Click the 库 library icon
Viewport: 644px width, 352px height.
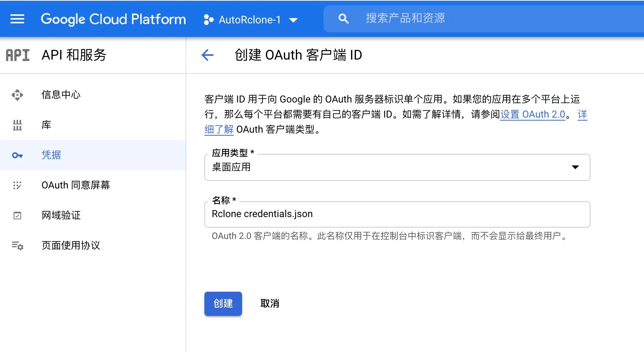(17, 125)
